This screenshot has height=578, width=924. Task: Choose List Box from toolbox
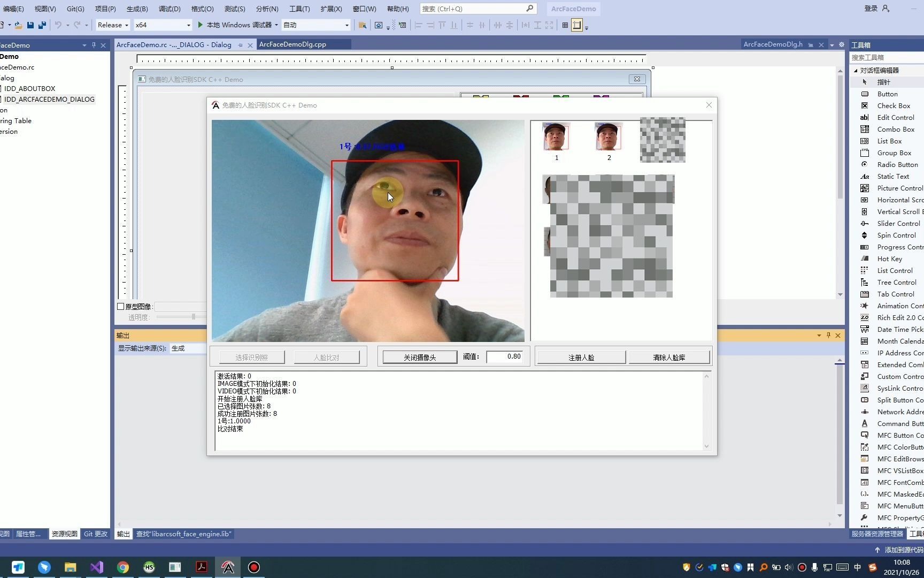coord(889,141)
